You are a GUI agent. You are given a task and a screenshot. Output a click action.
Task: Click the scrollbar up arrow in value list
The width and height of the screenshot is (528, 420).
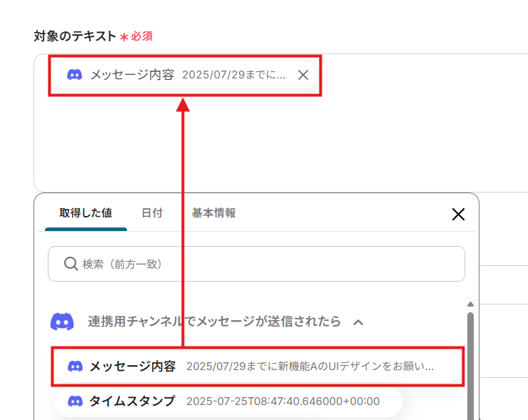pyautogui.click(x=470, y=304)
